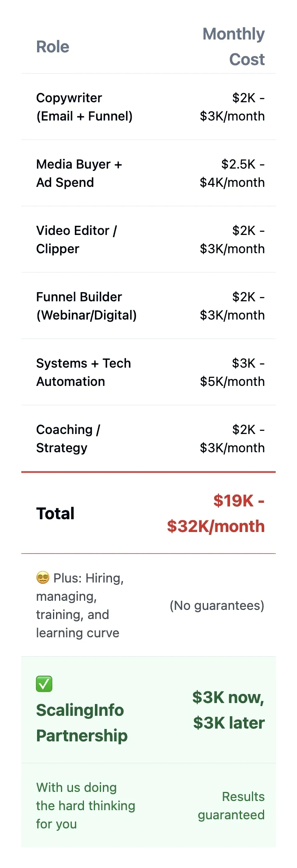Click With us doing the hard thinking text
Image resolution: width=297 pixels, height=868 pixels.
tap(86, 806)
